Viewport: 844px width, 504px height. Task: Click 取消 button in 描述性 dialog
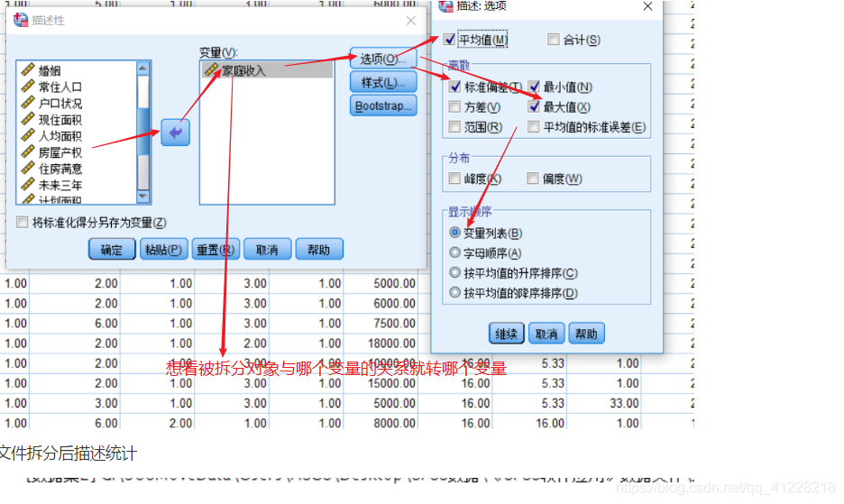267,250
